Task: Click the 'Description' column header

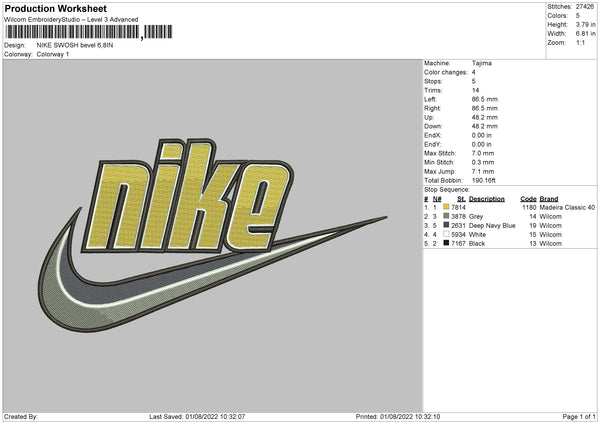Action: pos(487,199)
